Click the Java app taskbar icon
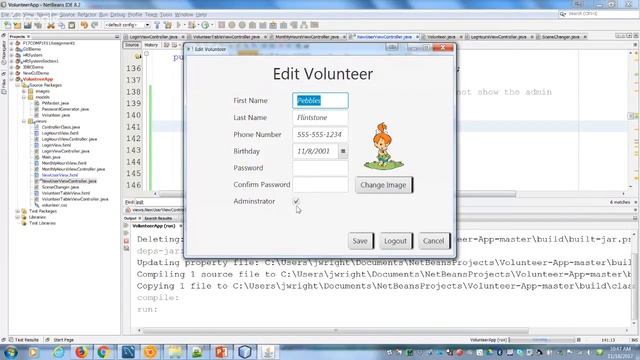 (268, 352)
